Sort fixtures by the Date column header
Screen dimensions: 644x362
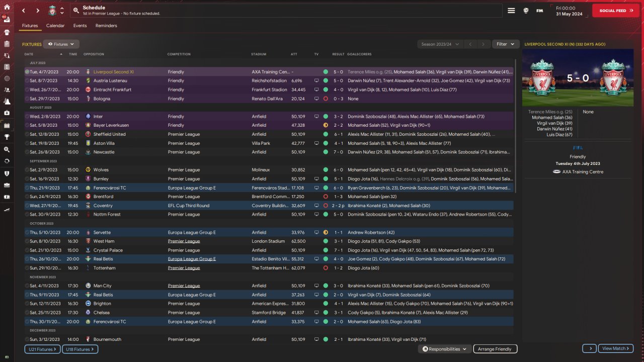point(29,54)
